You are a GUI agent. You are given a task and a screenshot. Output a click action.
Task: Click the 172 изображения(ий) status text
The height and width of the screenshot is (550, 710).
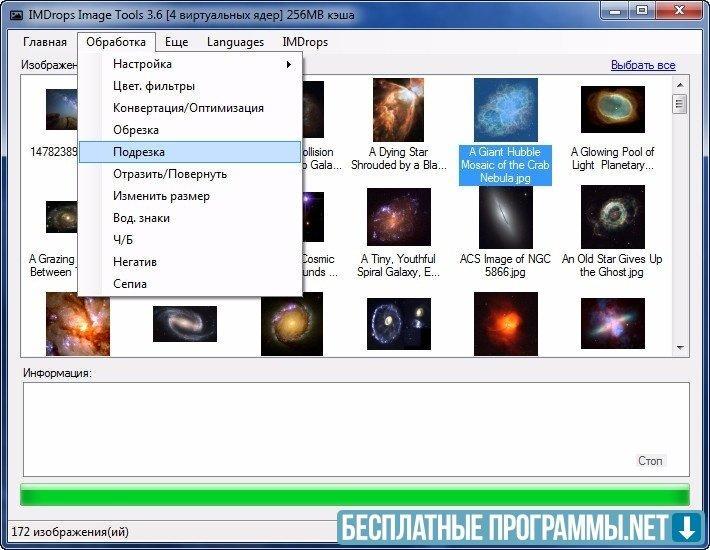[x=70, y=532]
